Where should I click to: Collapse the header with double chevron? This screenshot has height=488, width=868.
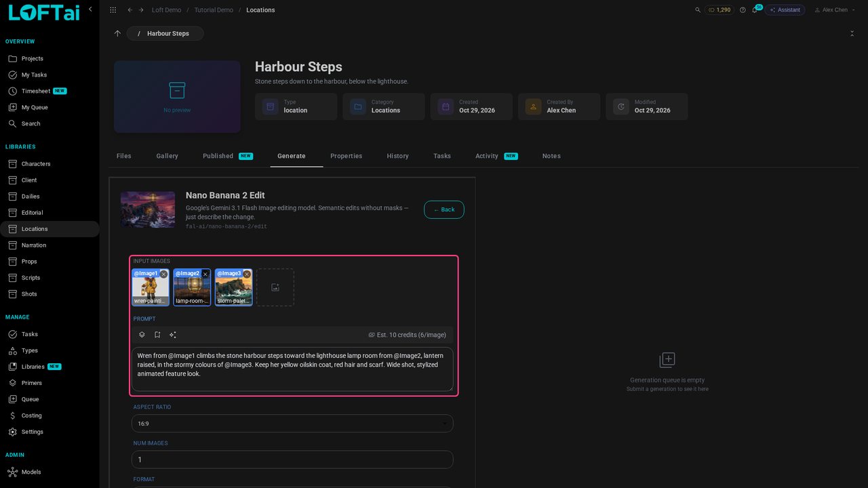(852, 33)
